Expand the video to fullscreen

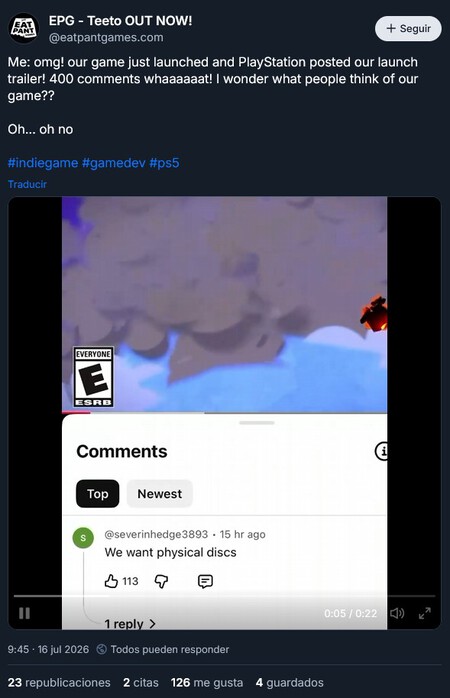pos(425,613)
